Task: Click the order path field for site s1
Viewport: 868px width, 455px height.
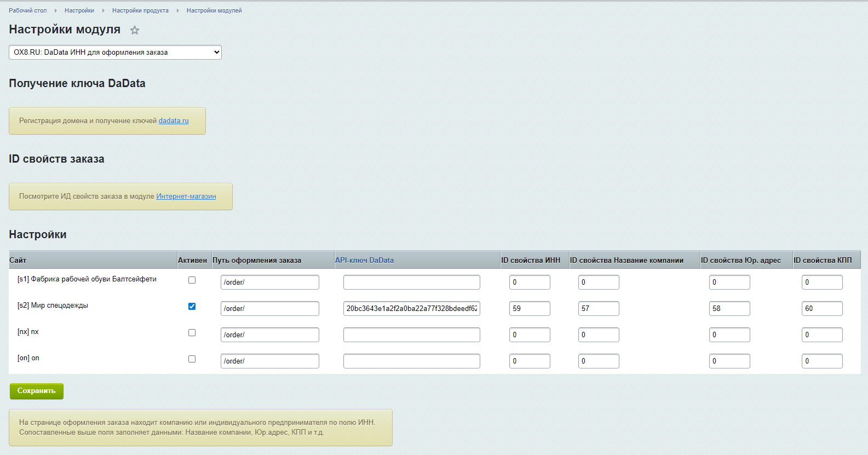Action: 269,283
